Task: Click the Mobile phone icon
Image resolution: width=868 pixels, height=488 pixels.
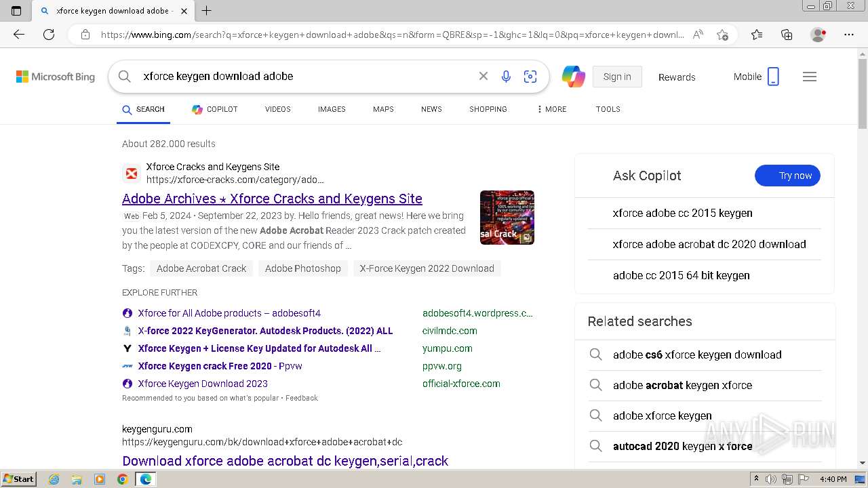Action: tap(773, 77)
